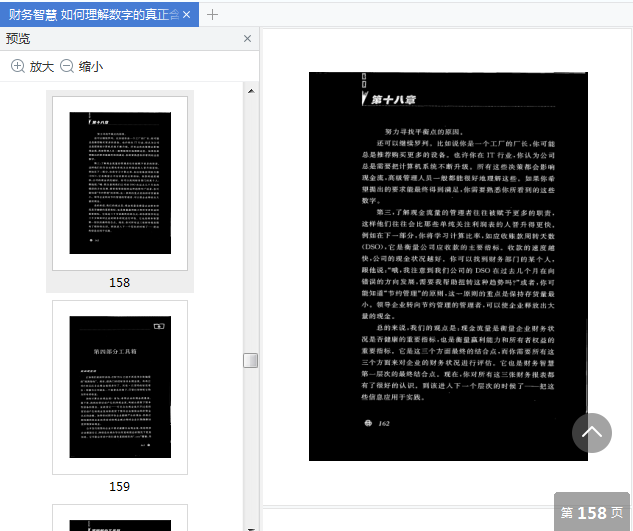Select page 159 thumbnail

(x=120, y=387)
